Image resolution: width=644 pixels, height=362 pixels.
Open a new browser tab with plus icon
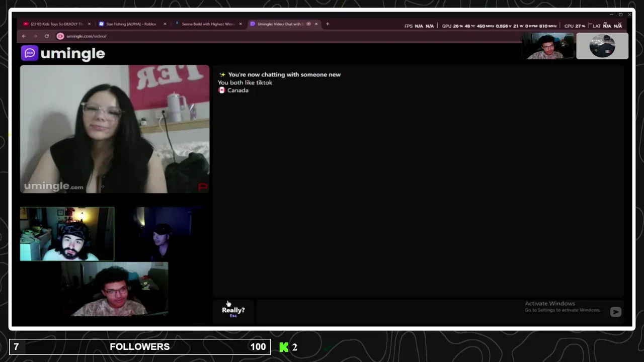coord(328,24)
